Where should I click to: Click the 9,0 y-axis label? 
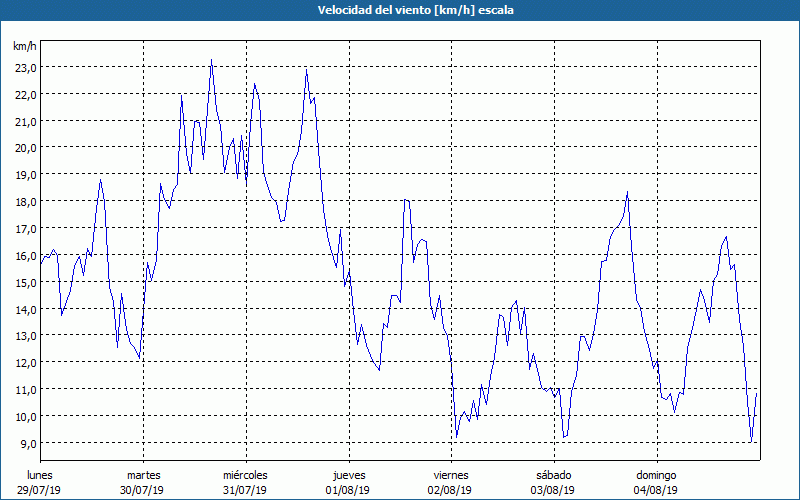coord(28,444)
